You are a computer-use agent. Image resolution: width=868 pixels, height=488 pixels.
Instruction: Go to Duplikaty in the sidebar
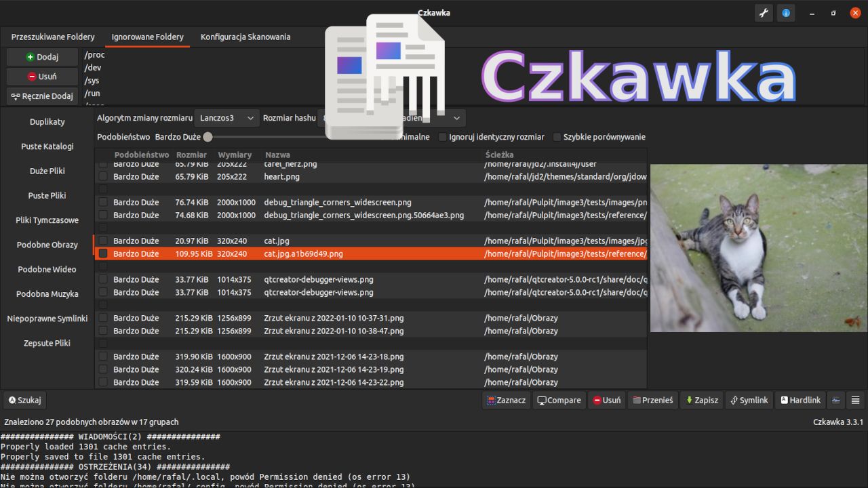47,122
